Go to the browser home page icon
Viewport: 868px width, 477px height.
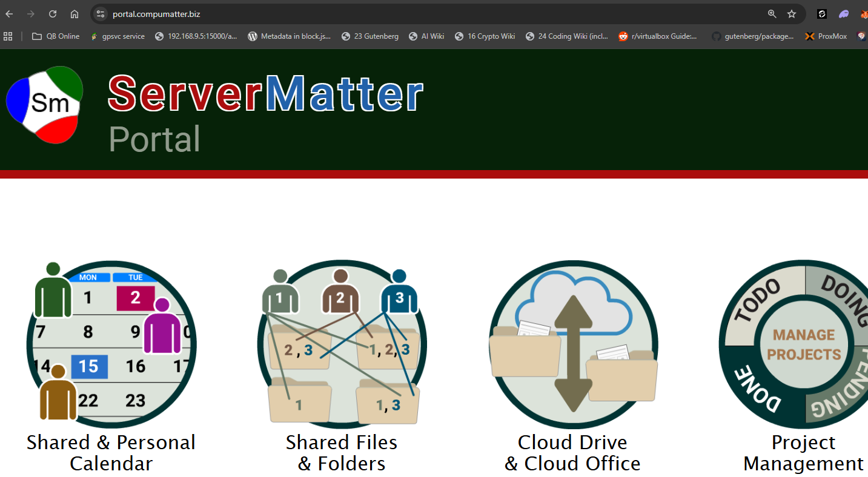point(75,14)
